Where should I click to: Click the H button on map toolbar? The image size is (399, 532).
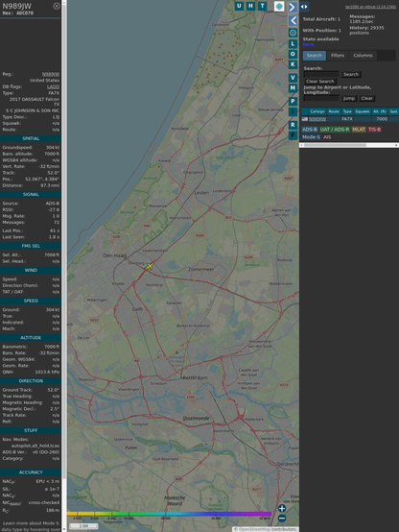pyautogui.click(x=250, y=6)
